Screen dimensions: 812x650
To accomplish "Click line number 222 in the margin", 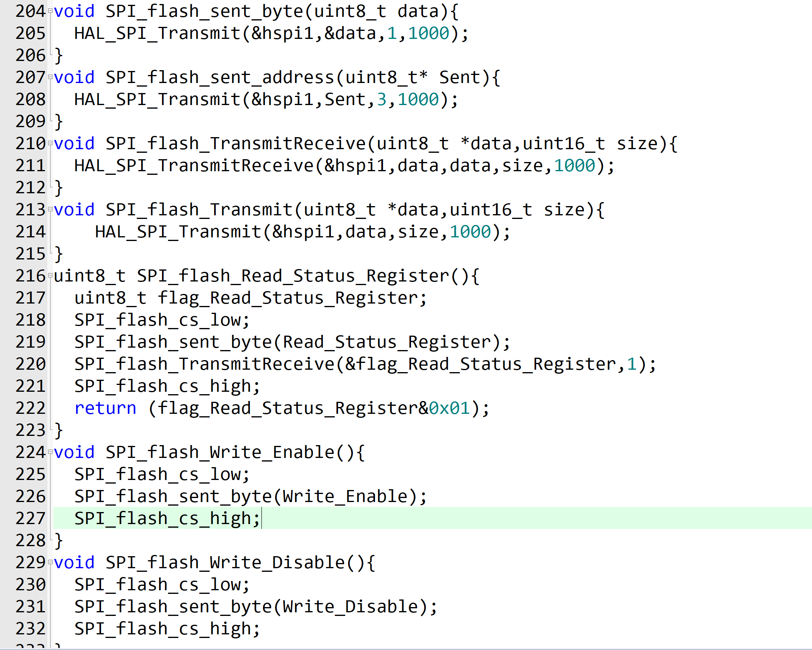I will click(30, 408).
